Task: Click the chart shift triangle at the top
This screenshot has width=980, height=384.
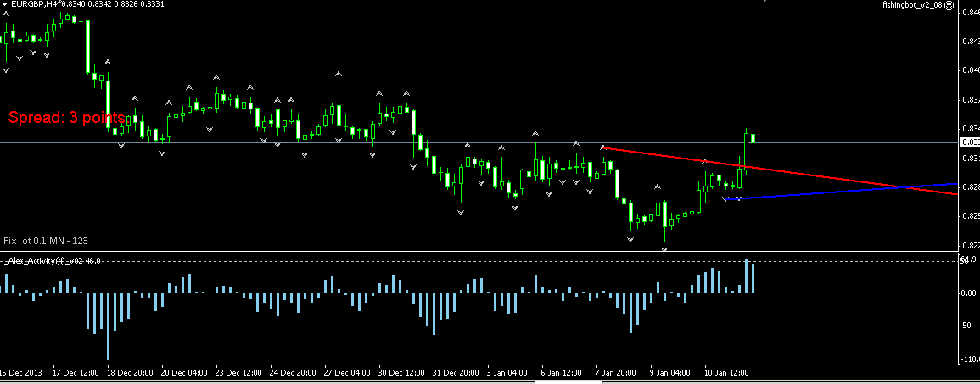Action: click(764, 1)
